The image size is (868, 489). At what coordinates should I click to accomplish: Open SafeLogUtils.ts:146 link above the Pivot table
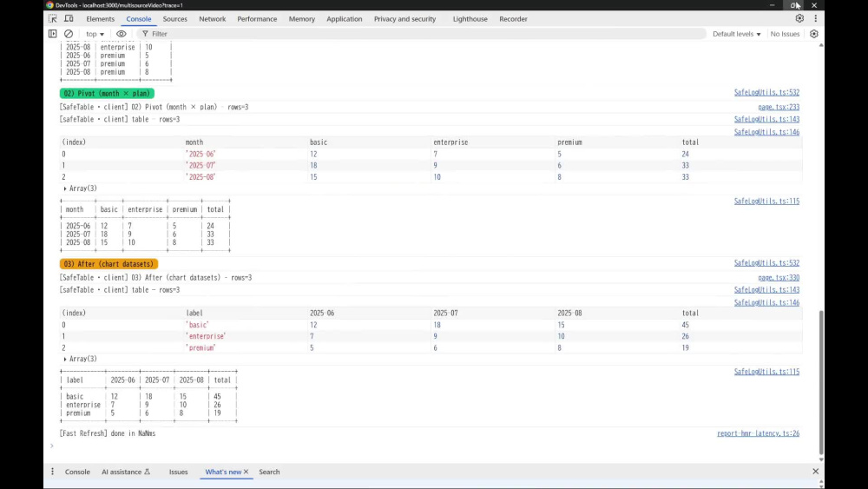pos(766,132)
